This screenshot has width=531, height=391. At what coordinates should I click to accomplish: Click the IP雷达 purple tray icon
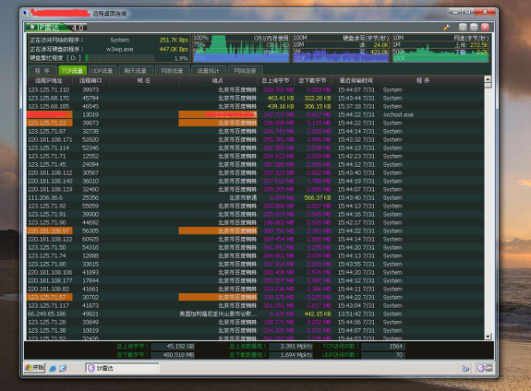coord(481,368)
